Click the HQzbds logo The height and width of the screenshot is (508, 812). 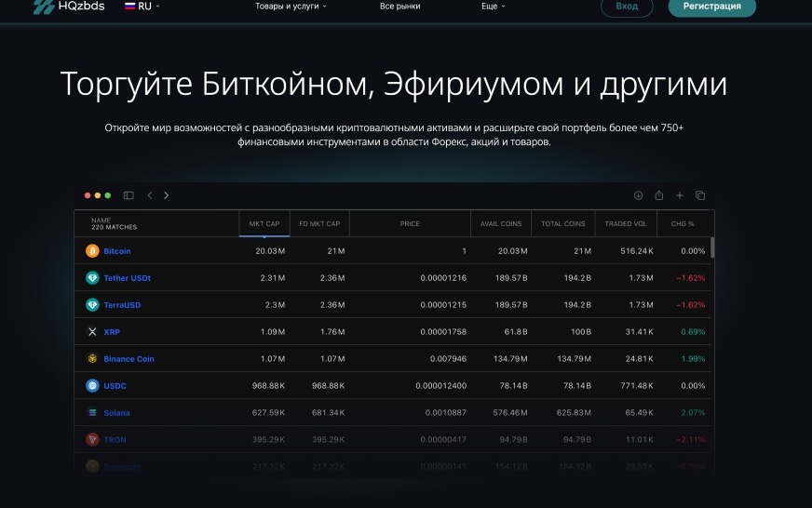[x=69, y=7]
